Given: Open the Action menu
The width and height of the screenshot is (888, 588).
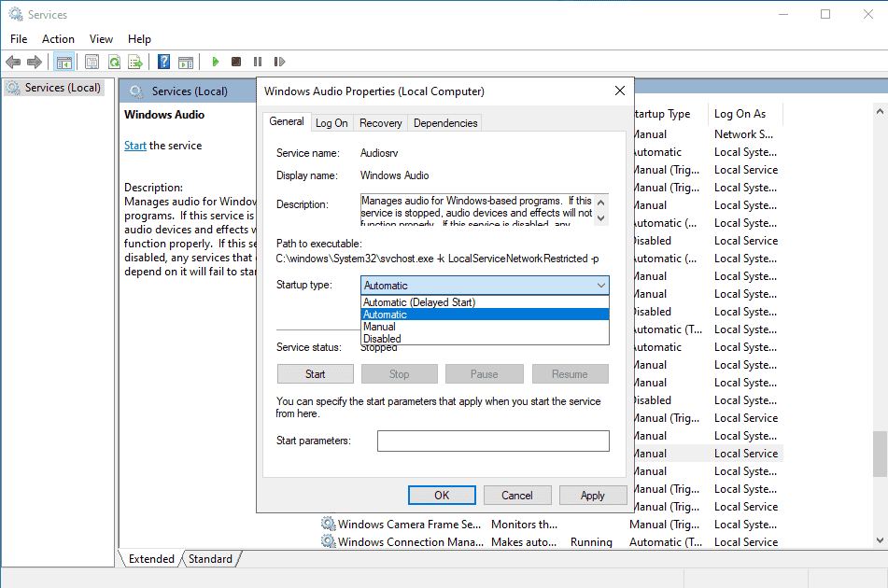Looking at the screenshot, I should tap(58, 39).
